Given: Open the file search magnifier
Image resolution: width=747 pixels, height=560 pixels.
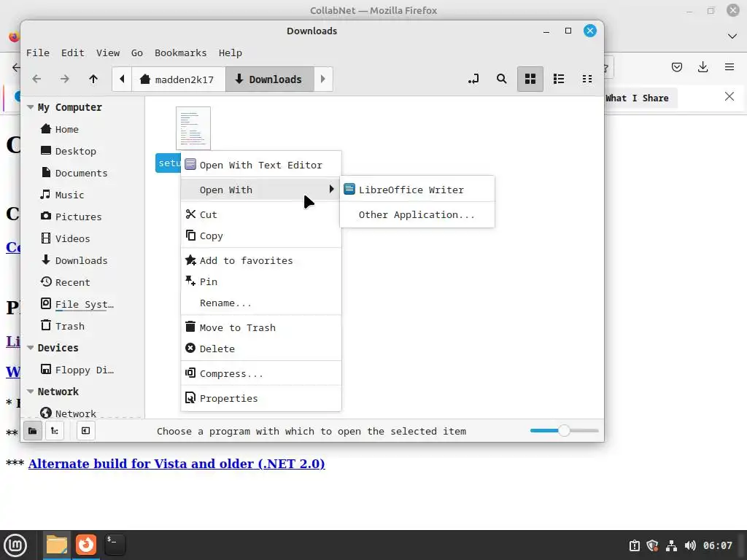Looking at the screenshot, I should point(502,79).
